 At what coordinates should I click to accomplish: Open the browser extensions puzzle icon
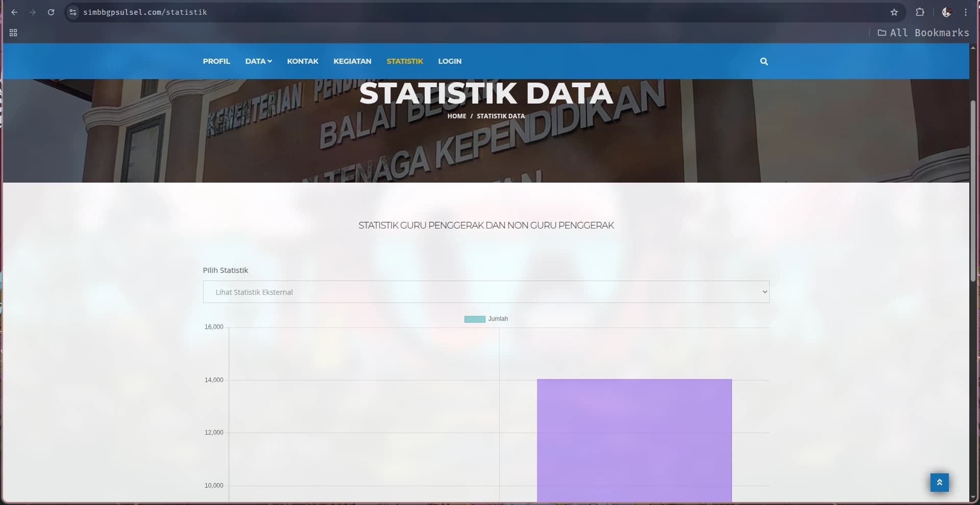pos(919,12)
